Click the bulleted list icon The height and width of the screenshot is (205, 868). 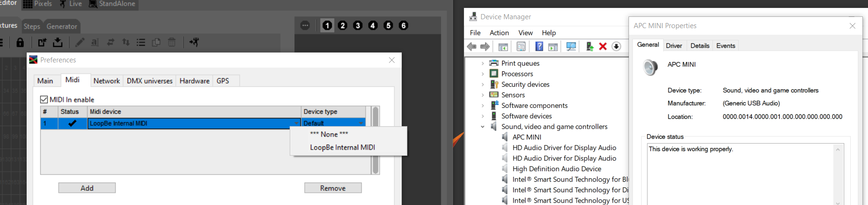pyautogui.click(x=141, y=43)
